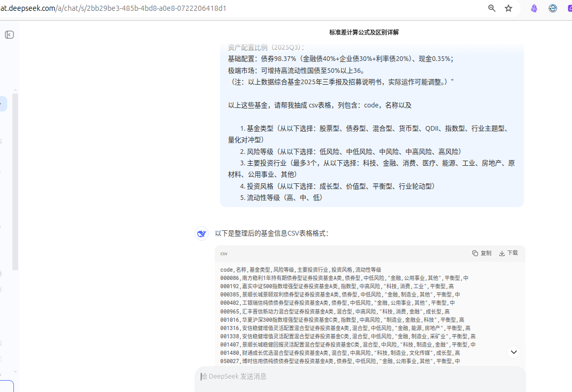572x392 pixels.
Task: Open the purple Obsidian crystal extension
Action: point(534,8)
